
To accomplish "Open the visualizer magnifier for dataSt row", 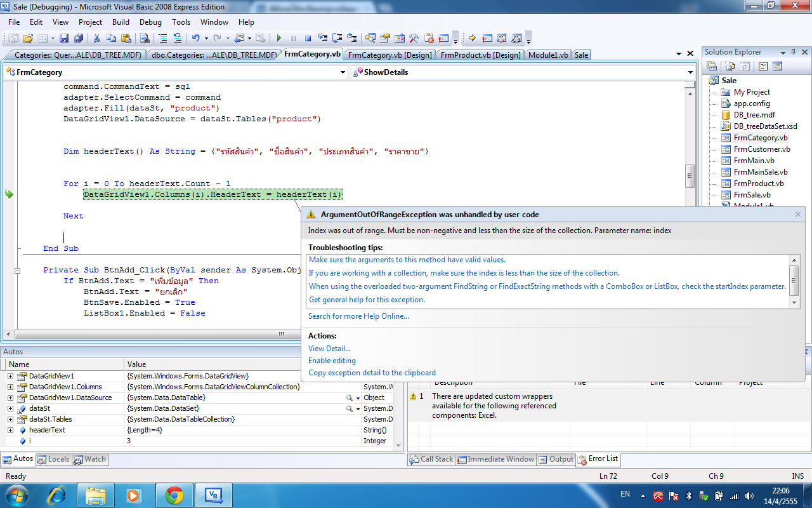I will (349, 408).
